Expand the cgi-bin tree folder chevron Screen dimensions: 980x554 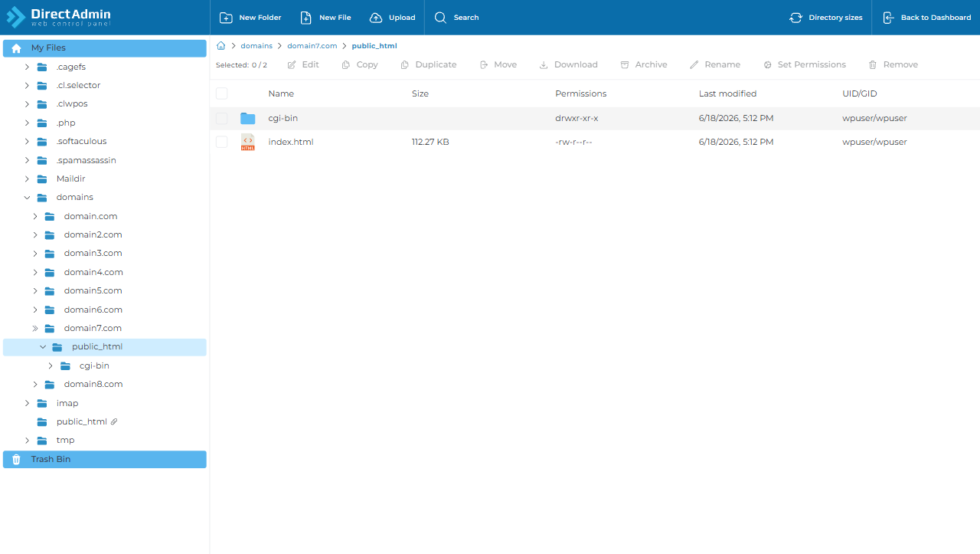click(x=51, y=366)
